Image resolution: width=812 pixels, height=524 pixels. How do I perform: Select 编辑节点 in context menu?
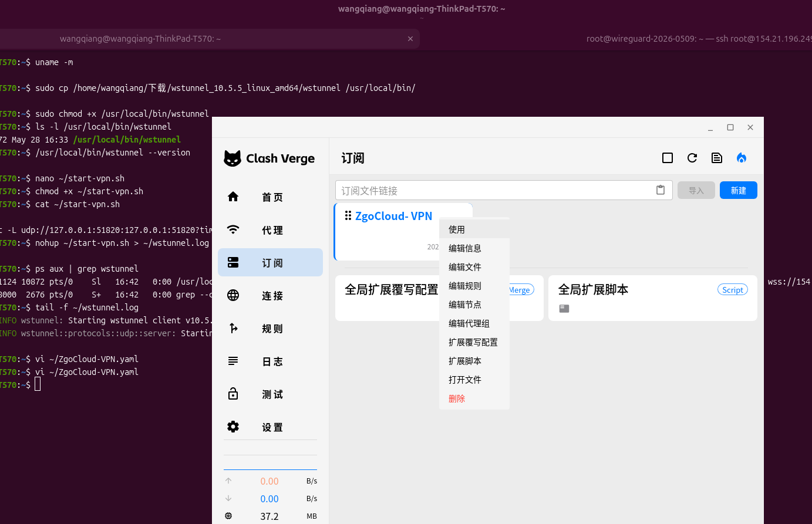click(474, 305)
